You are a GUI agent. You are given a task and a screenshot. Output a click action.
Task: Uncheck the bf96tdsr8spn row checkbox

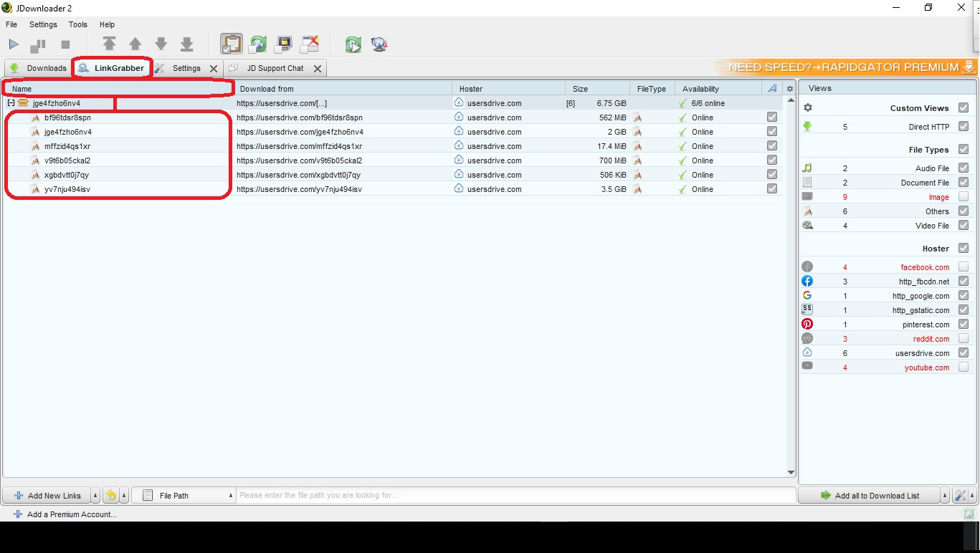772,117
